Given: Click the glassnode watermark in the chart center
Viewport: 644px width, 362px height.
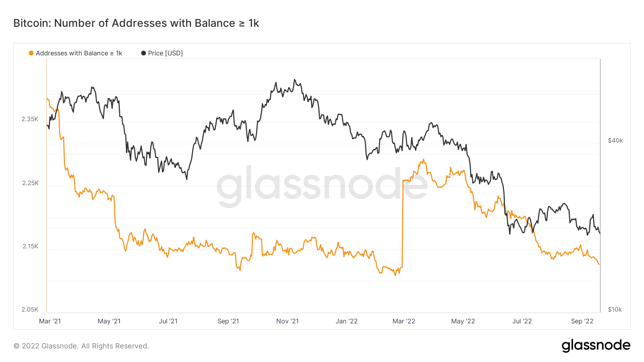Looking at the screenshot, I should tap(322, 186).
